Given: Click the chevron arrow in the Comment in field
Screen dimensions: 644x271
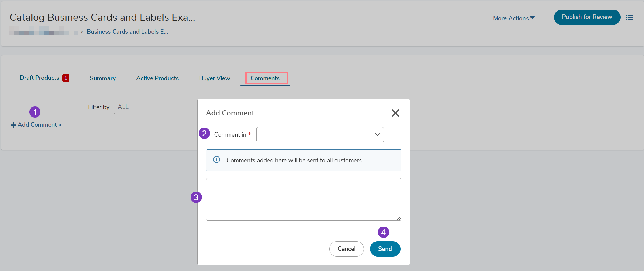Looking at the screenshot, I should pos(377,134).
